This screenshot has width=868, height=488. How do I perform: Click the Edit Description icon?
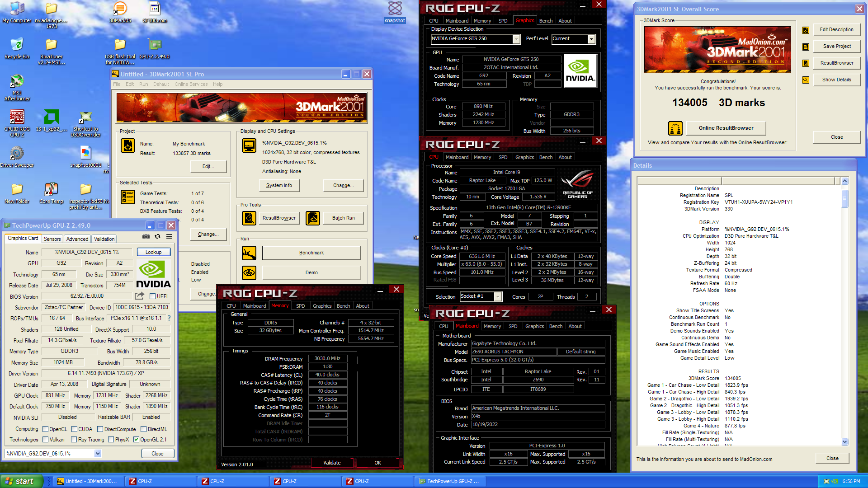pos(806,30)
